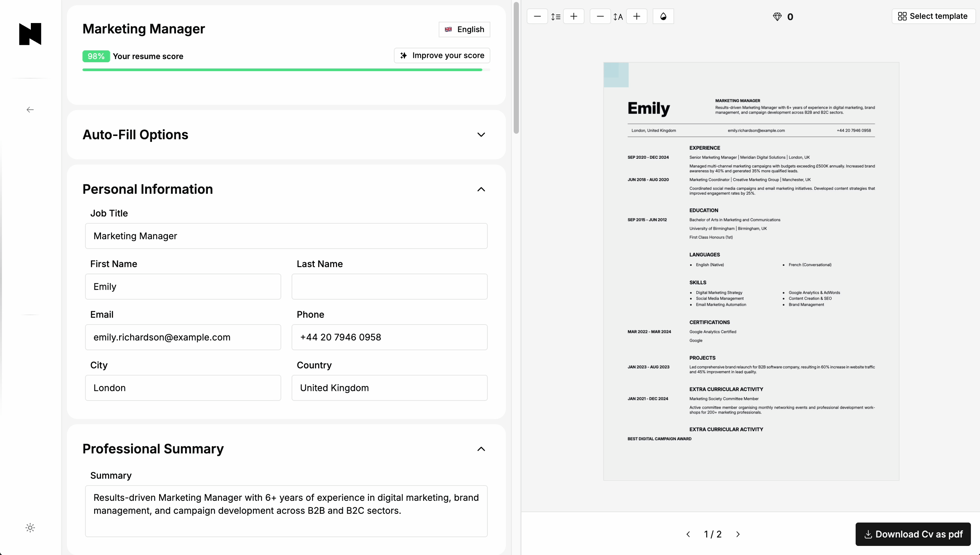Expand the Auto-Fill Options section
Screen dimensions: 980x555
[x=481, y=135]
